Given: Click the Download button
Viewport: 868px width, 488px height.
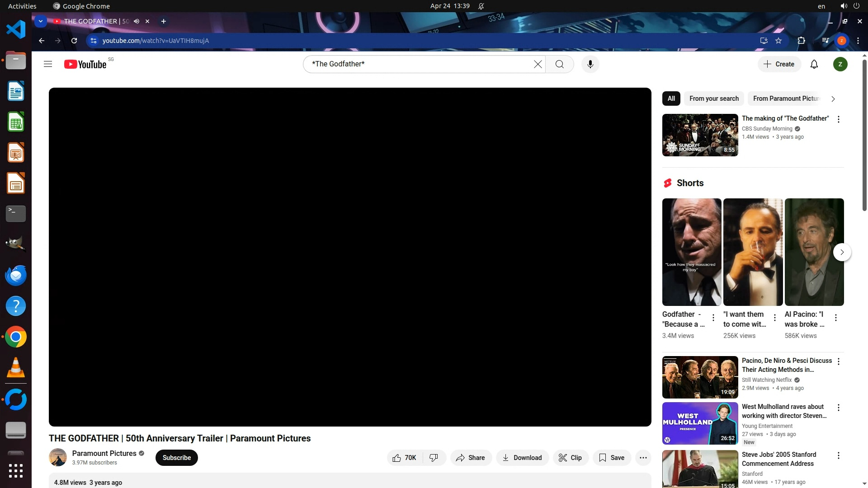Looking at the screenshot, I should coord(522,458).
